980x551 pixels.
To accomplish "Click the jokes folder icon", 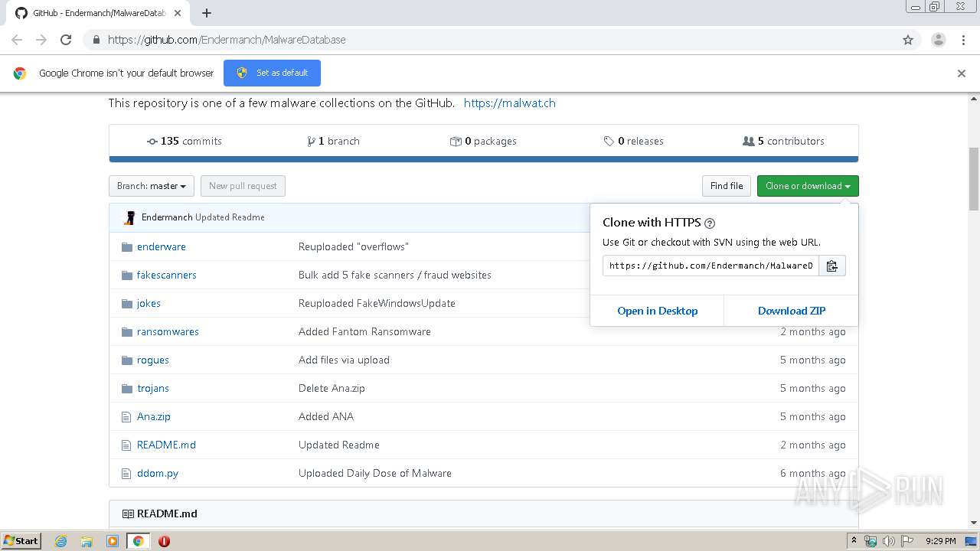I will (127, 303).
